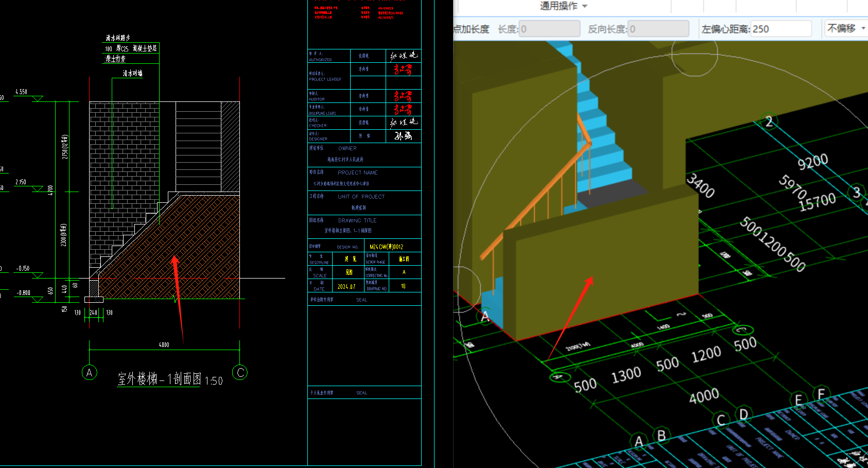Screen dimensions: 868x468
Task: Select elevation mark 4.550
Action: click(21, 92)
